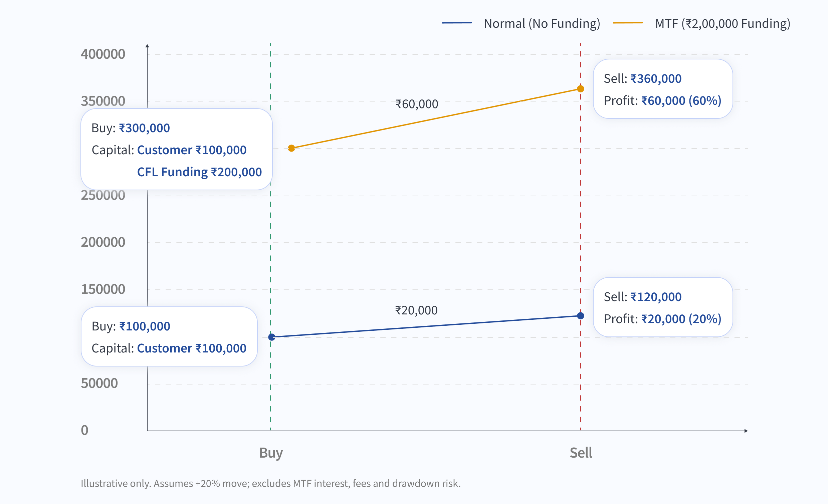Click the "Buy: ₹300,000" tooltip card
The image size is (828, 504).
tap(176, 149)
